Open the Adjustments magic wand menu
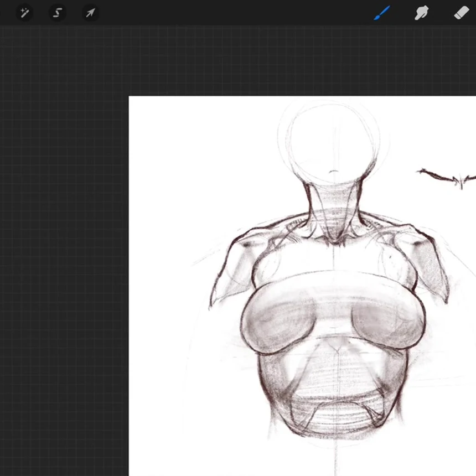476x476 pixels. (24, 13)
